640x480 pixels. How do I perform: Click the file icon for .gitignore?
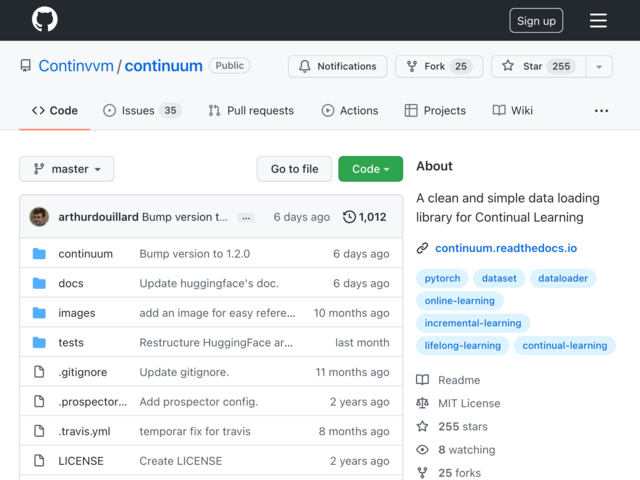pyautogui.click(x=39, y=372)
